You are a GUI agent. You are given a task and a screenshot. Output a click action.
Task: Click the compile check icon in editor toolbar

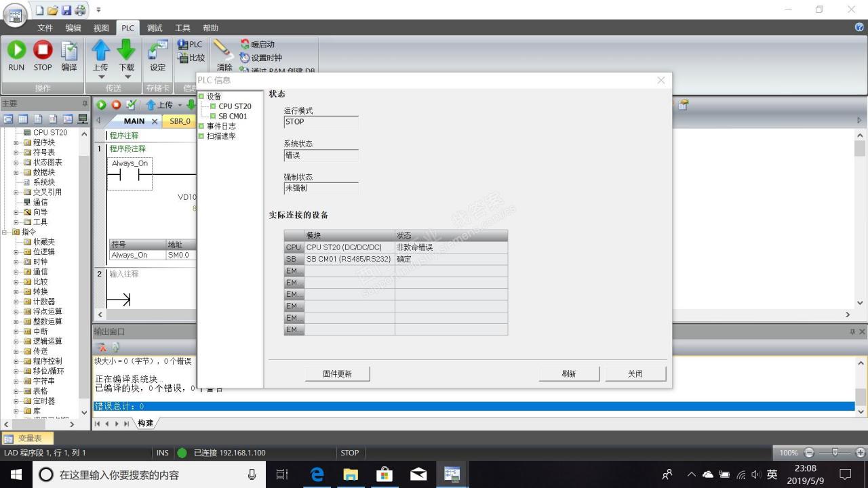131,105
